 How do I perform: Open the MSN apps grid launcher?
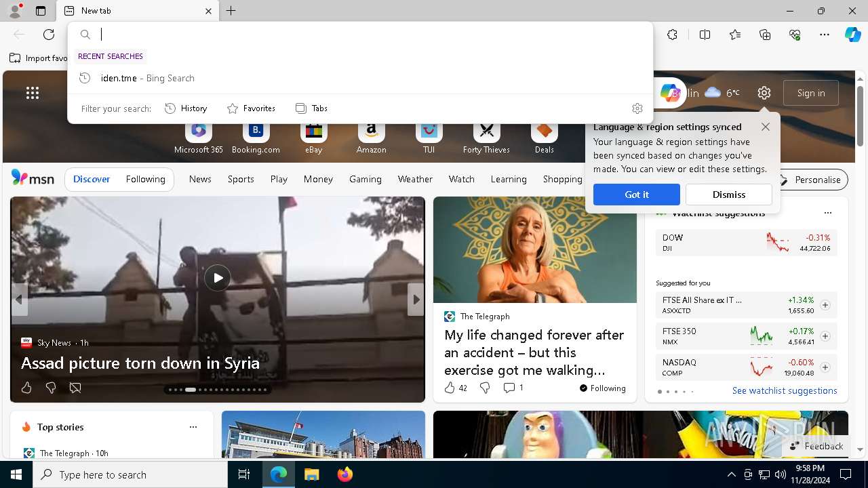(x=33, y=93)
